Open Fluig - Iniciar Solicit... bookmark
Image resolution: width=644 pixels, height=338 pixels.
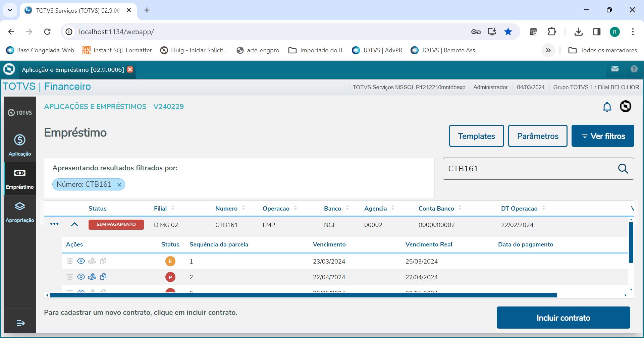click(x=194, y=50)
